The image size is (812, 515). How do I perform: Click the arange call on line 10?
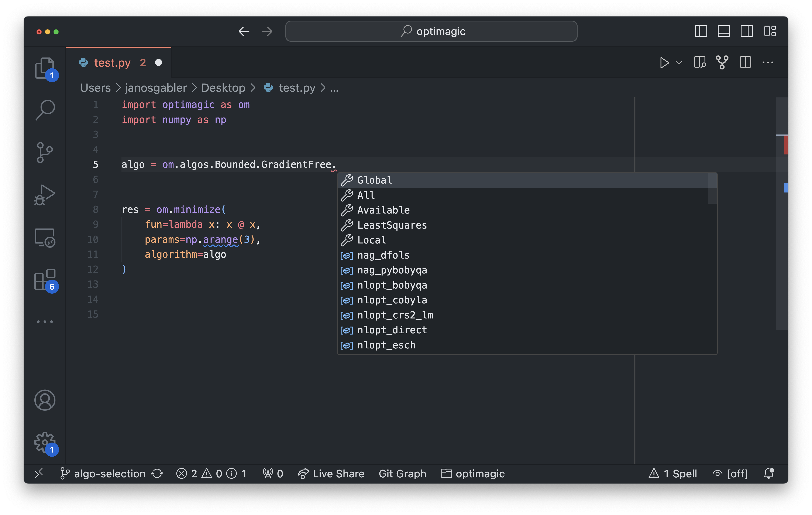[221, 240]
